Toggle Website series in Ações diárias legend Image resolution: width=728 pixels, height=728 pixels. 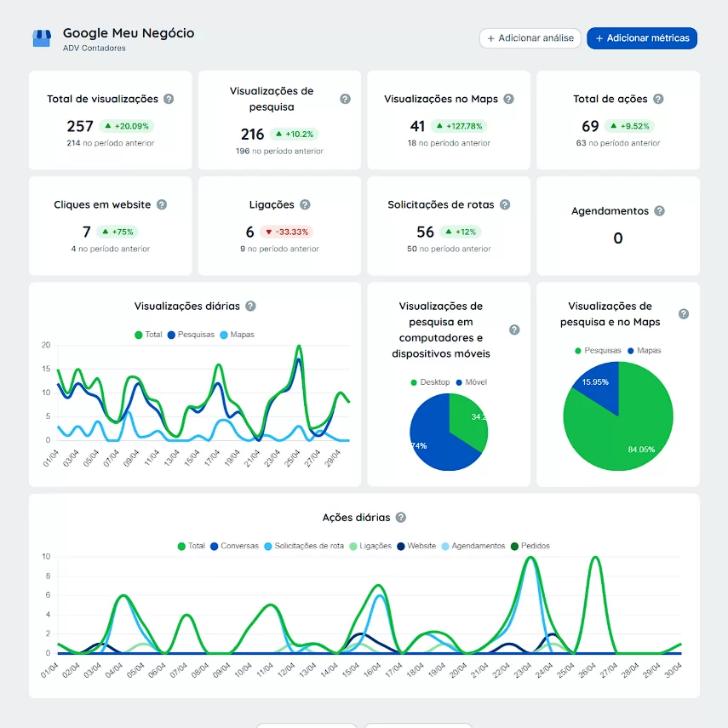point(416,546)
